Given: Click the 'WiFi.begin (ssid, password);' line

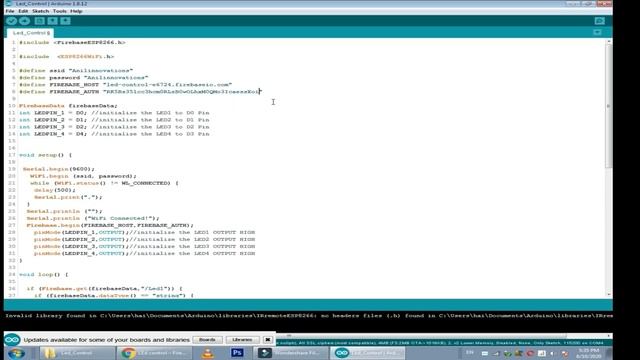Looking at the screenshot, I should click(x=83, y=176).
